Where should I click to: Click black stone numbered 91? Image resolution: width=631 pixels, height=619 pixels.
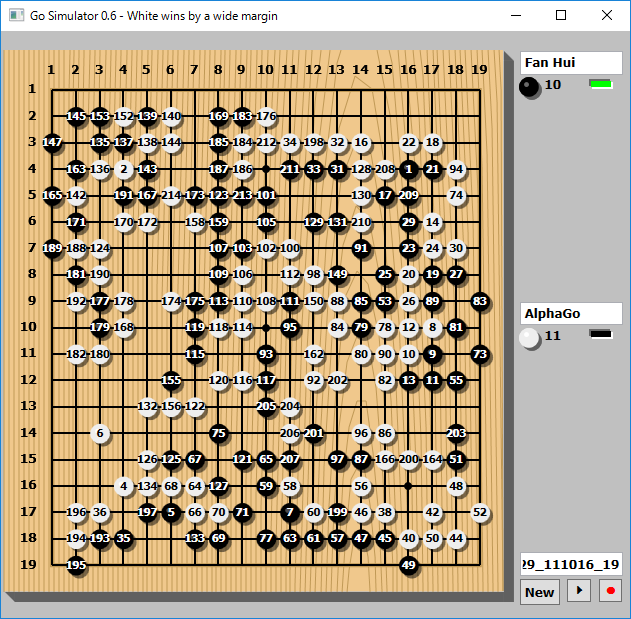tap(361, 248)
